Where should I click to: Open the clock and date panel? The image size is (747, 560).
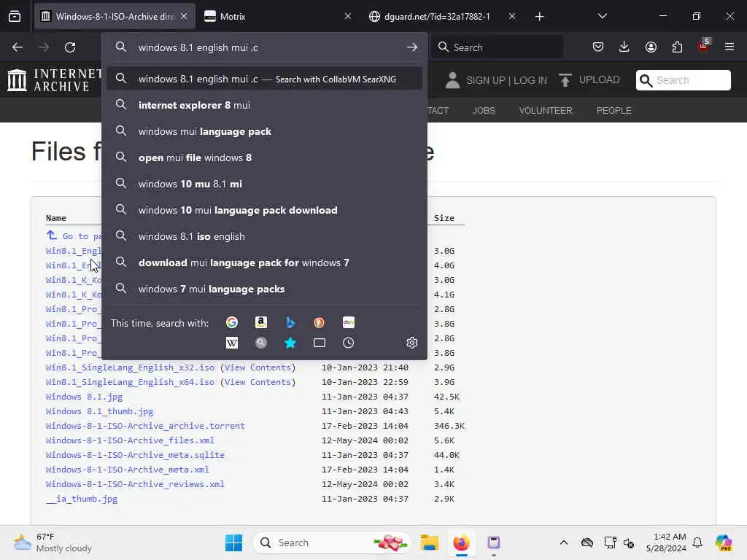pyautogui.click(x=666, y=542)
